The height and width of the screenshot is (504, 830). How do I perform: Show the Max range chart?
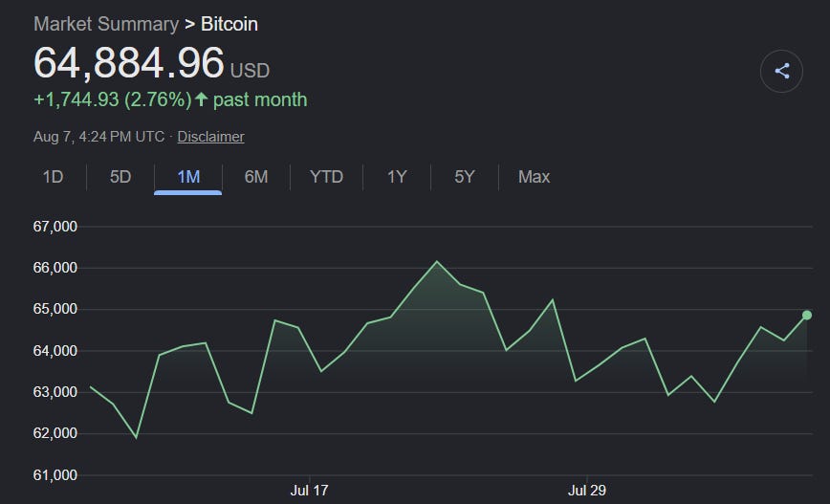(535, 177)
